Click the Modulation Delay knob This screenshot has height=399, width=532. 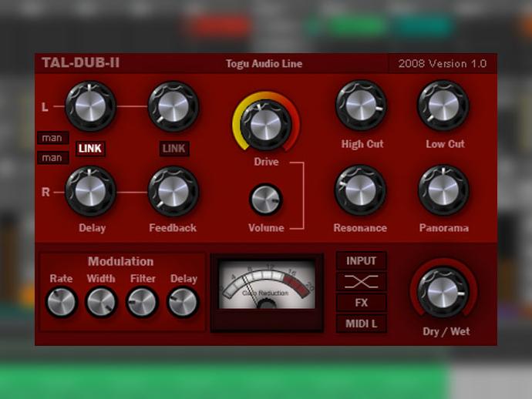[183, 302]
